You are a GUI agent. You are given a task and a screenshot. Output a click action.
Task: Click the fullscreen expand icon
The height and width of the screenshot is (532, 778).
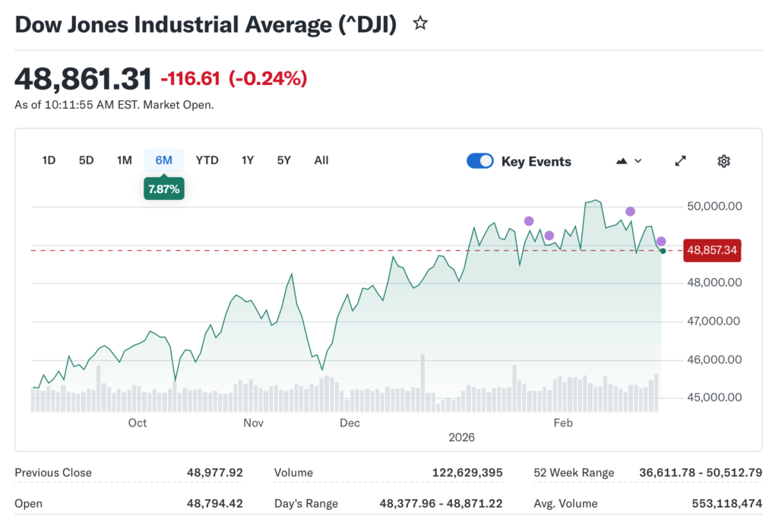tap(680, 160)
